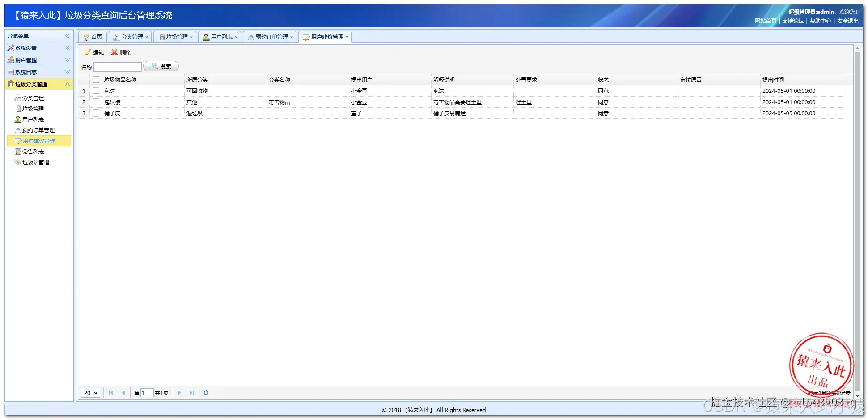Click the page number input box

(x=147, y=393)
